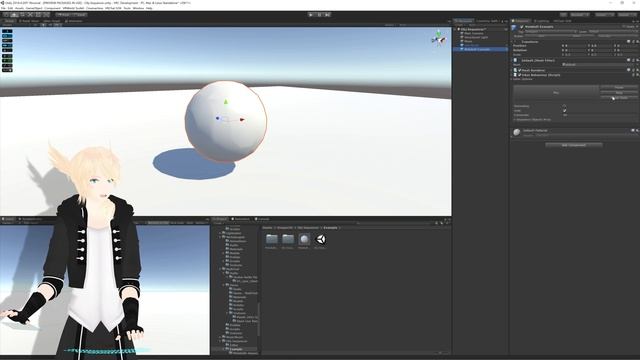Viewport: 640px width, 360px height.
Task: Click the green Y-axis gizmo arrow
Action: (x=226, y=102)
